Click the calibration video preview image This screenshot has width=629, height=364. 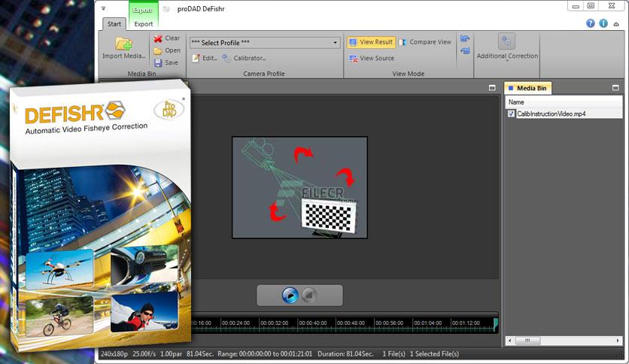pyautogui.click(x=299, y=187)
